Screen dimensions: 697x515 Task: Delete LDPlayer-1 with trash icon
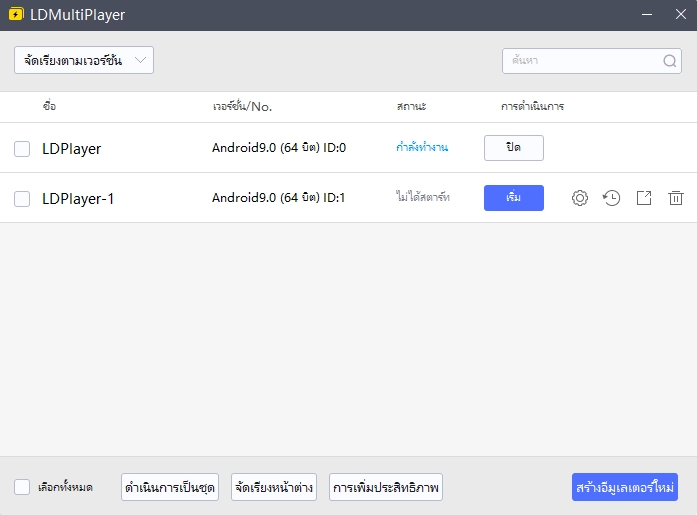(x=676, y=198)
